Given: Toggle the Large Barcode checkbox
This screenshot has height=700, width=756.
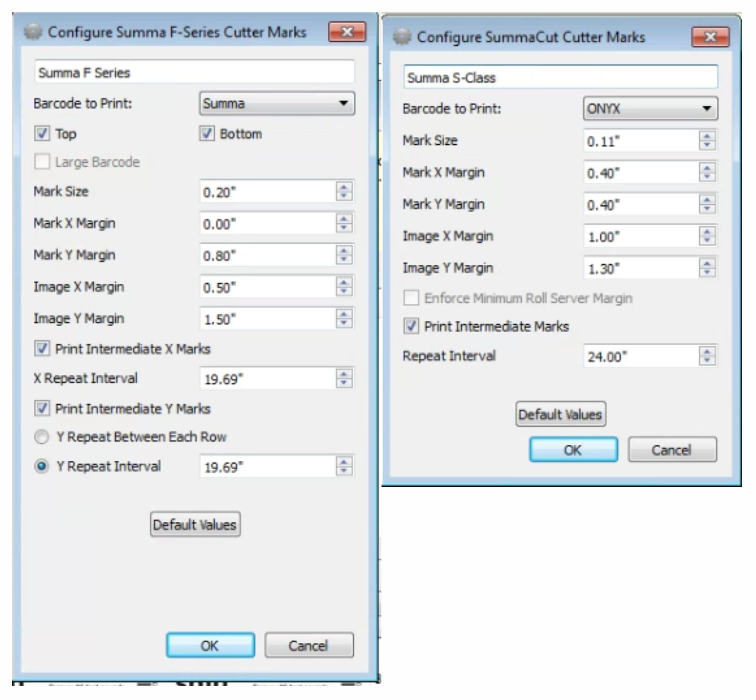Looking at the screenshot, I should coord(42,162).
